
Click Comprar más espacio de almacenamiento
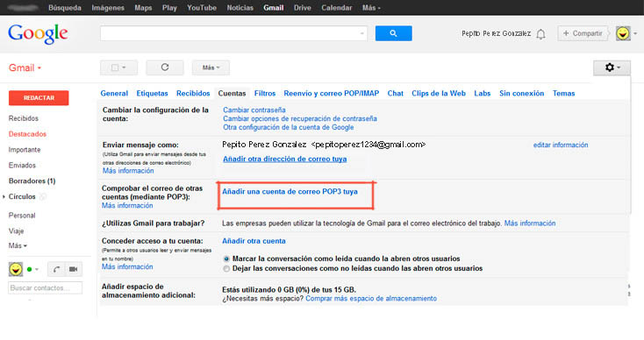click(371, 299)
